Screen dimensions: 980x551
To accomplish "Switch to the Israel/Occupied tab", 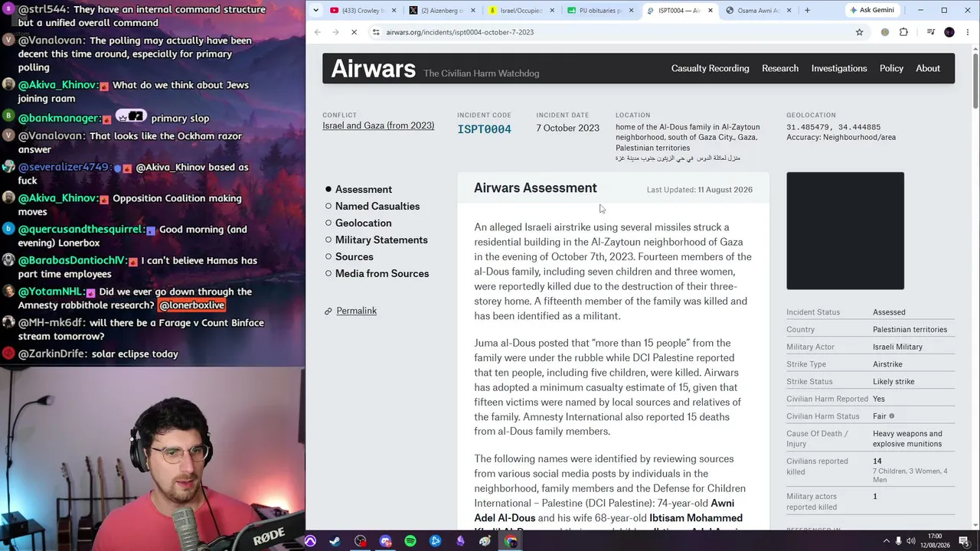I will 521,11.
